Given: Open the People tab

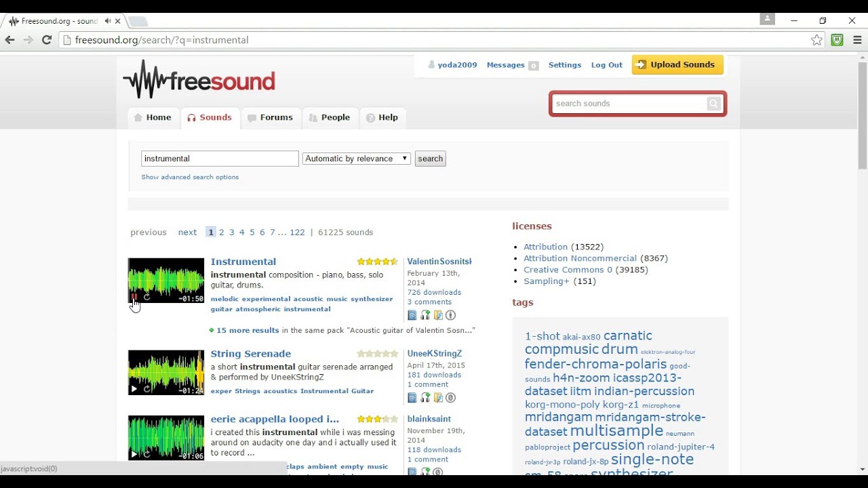Looking at the screenshot, I should click(x=330, y=118).
